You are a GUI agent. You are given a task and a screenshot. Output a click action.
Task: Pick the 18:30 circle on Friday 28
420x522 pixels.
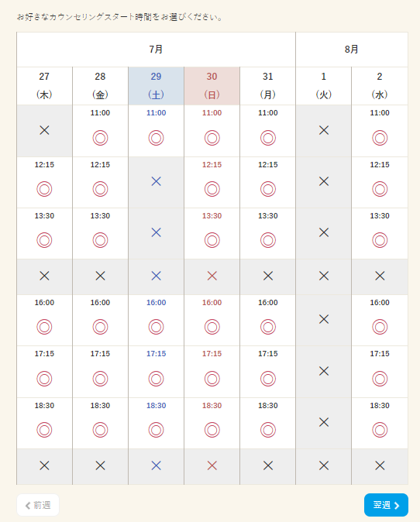click(x=100, y=430)
